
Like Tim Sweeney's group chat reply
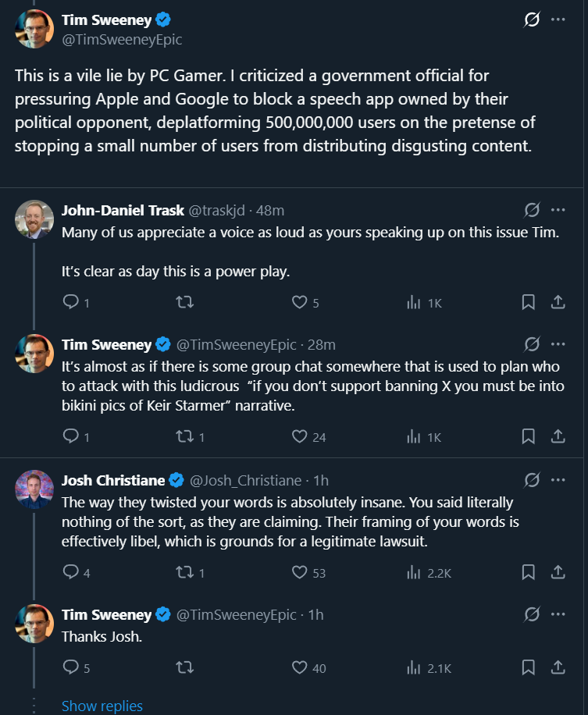pyautogui.click(x=299, y=436)
